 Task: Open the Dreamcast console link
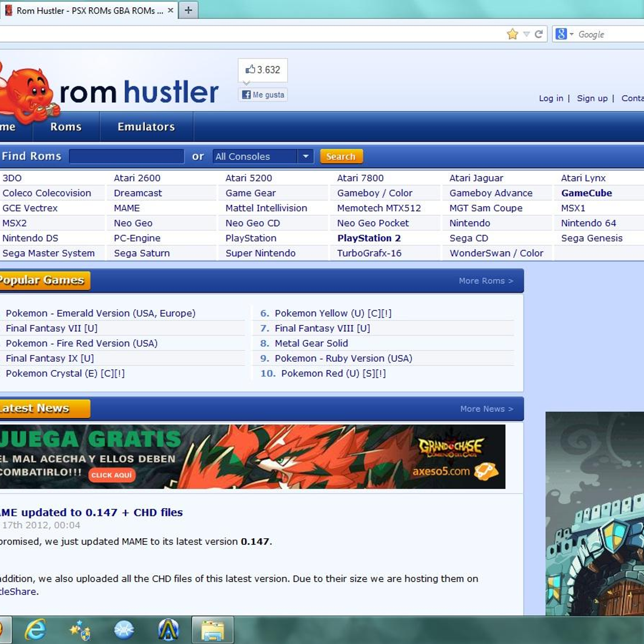138,193
